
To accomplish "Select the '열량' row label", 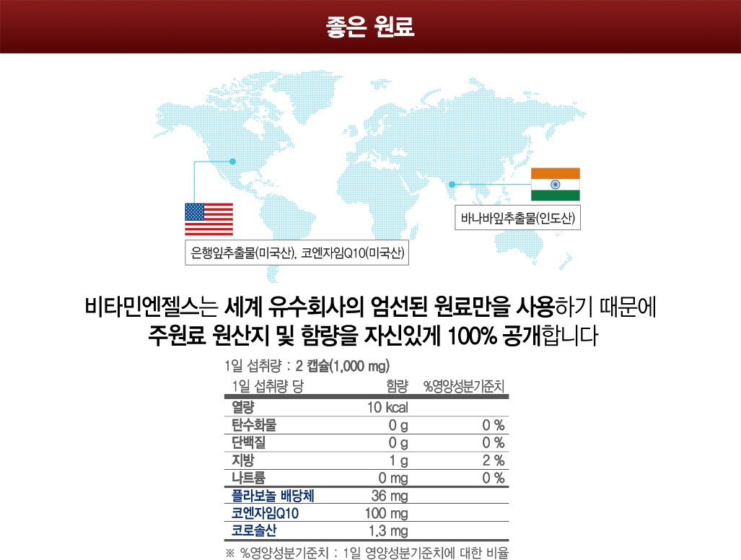I will pos(243,407).
